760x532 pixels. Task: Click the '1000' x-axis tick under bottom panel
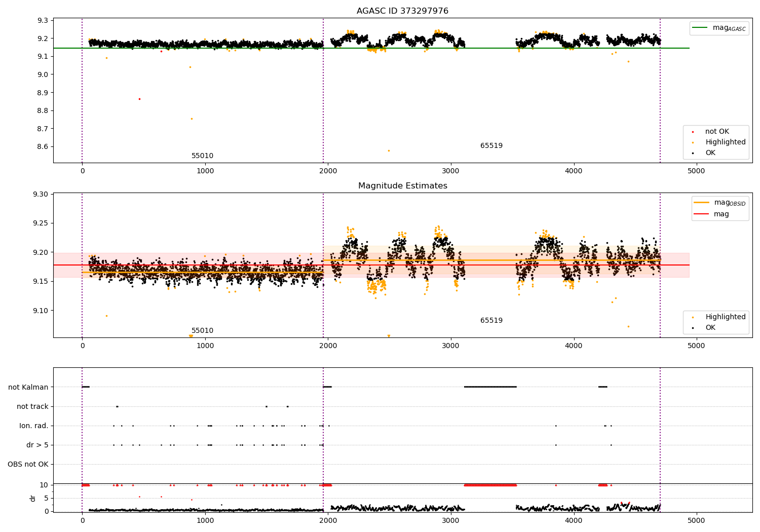pyautogui.click(x=205, y=521)
